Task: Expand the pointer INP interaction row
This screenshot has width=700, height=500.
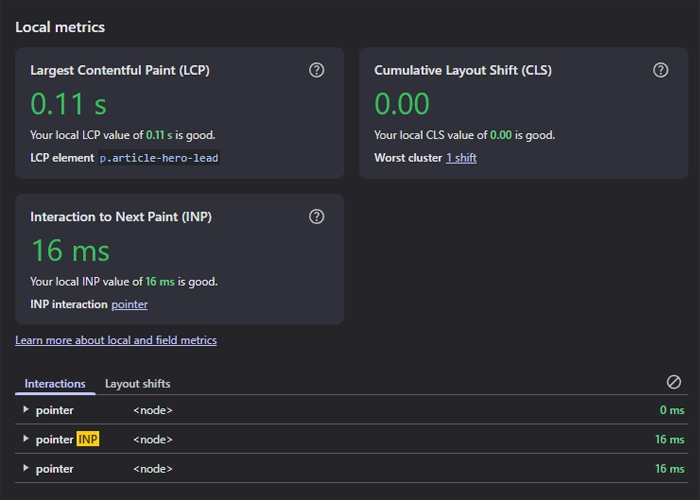Action: coord(25,439)
